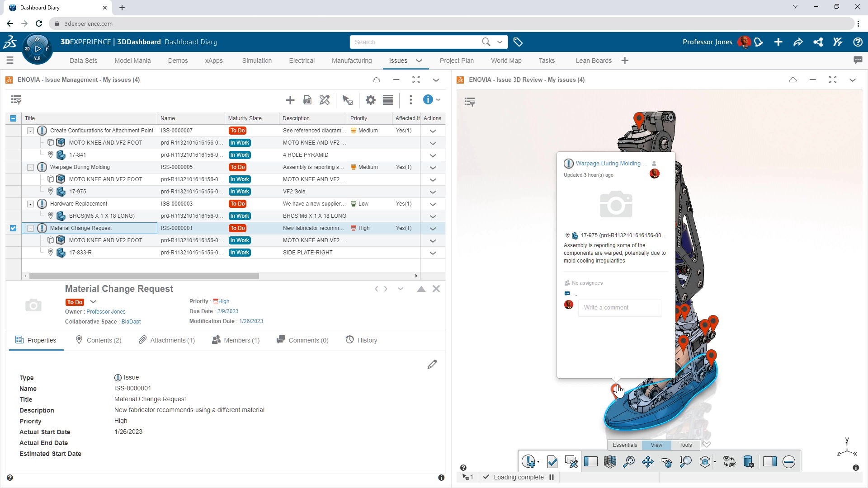The height and width of the screenshot is (488, 868).
Task: Open the Manufacturing section in the navigation bar
Action: pos(352,61)
